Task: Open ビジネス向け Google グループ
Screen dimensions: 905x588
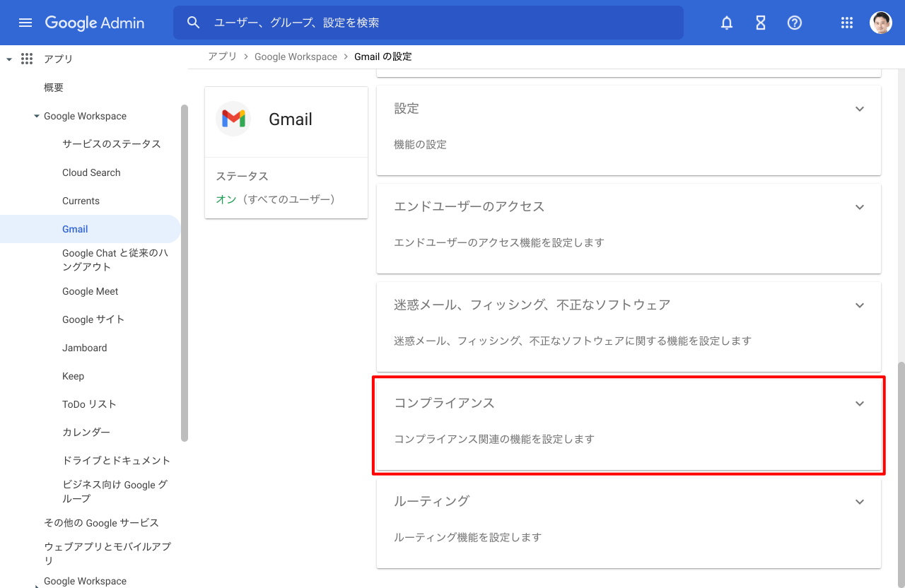Action: tap(115, 491)
